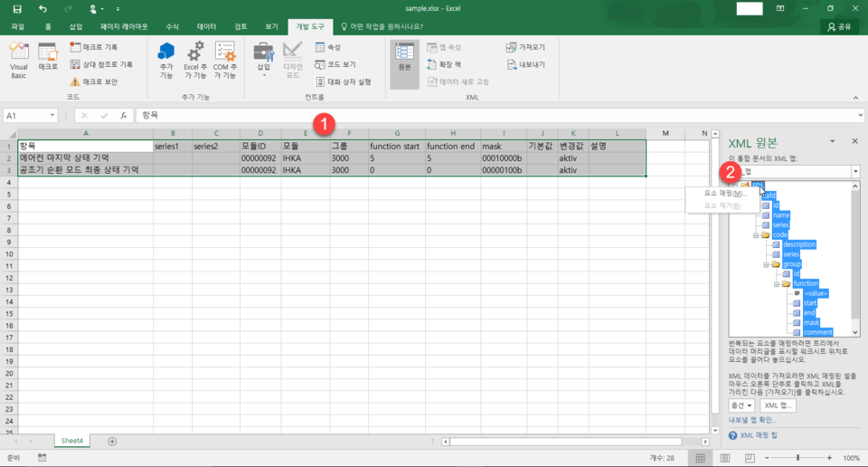Open the 파일 (File) tab
Screen dimensions: 868x467
(18, 26)
